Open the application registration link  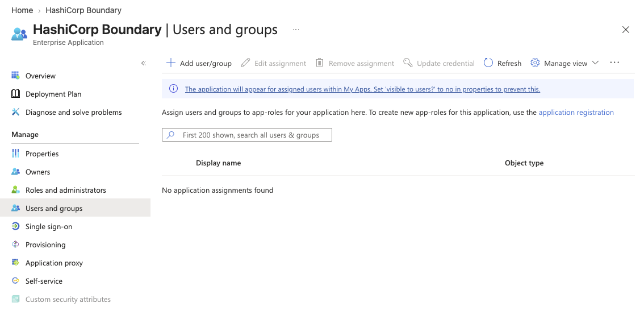click(576, 113)
